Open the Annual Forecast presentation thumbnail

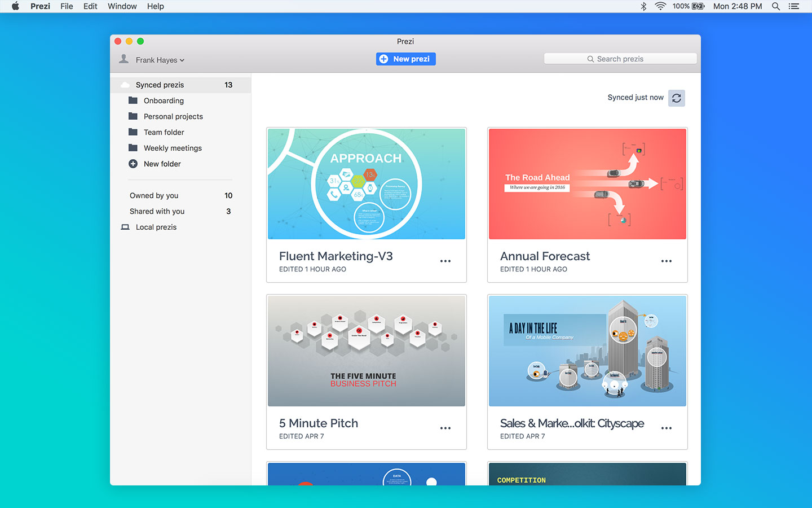pos(587,183)
